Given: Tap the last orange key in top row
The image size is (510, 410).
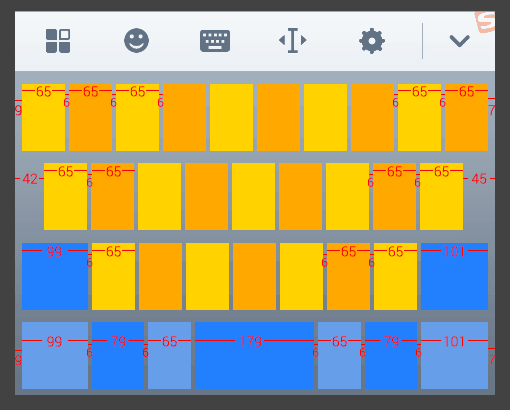Looking at the screenshot, I should coord(466,117).
